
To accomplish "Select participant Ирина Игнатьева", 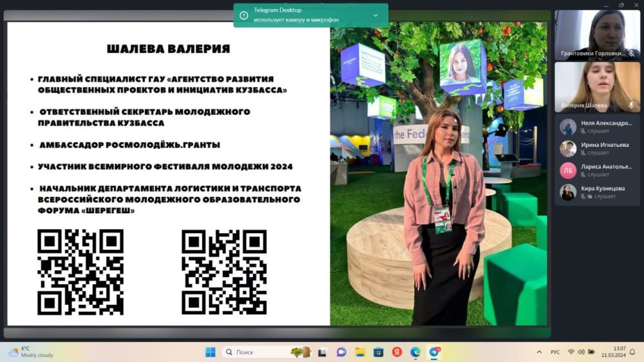I will point(597,148).
